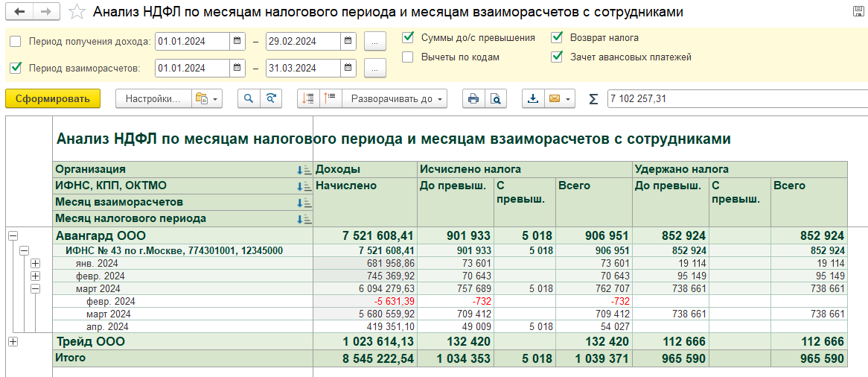Uncheck Возврат налога checkbox
Image resolution: width=868 pixels, height=377 pixels.
557,38
